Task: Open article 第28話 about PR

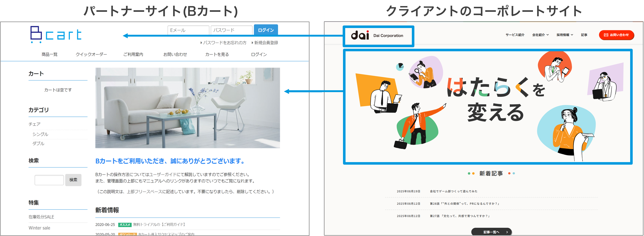Action: [464, 204]
